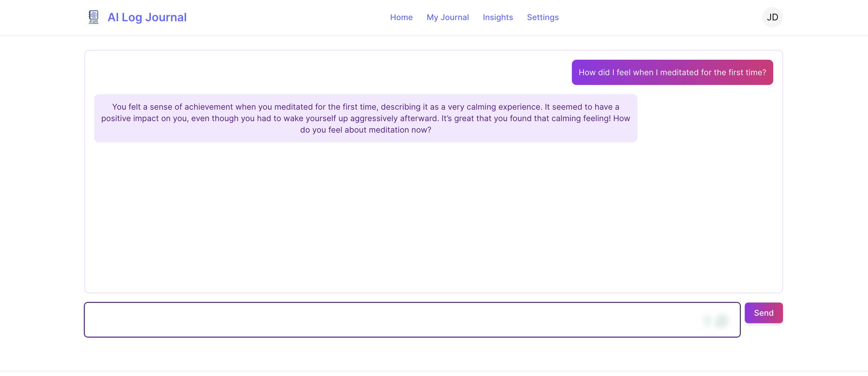The image size is (868, 376).
Task: Open the AI Log Journal title link
Action: coord(147,17)
